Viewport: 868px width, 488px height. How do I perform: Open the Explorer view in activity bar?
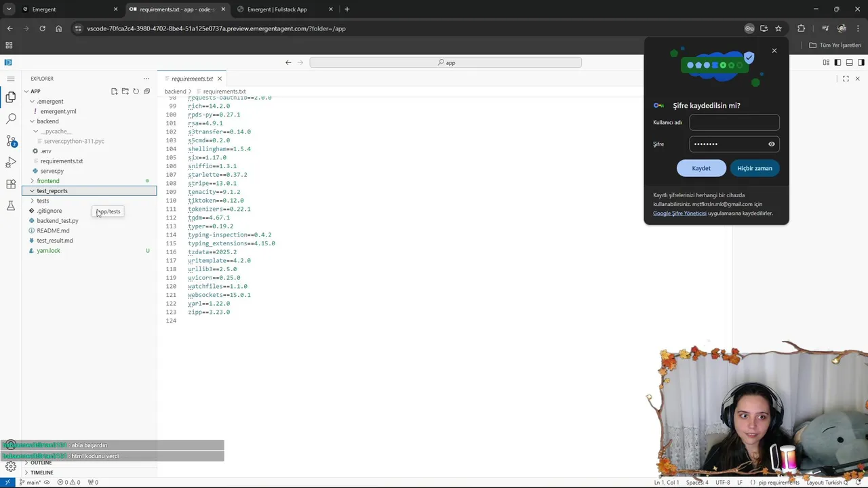(x=11, y=98)
